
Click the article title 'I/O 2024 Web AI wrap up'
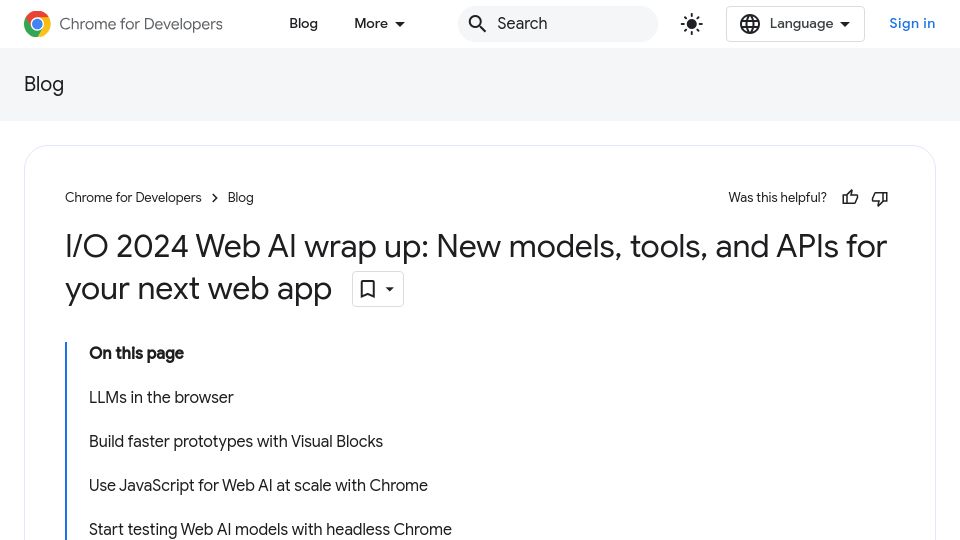[x=476, y=268]
